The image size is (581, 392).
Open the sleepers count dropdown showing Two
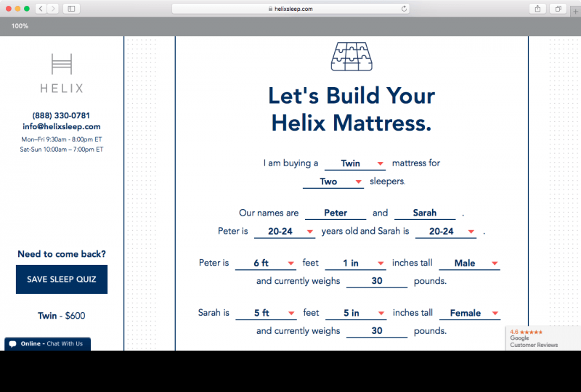point(333,181)
